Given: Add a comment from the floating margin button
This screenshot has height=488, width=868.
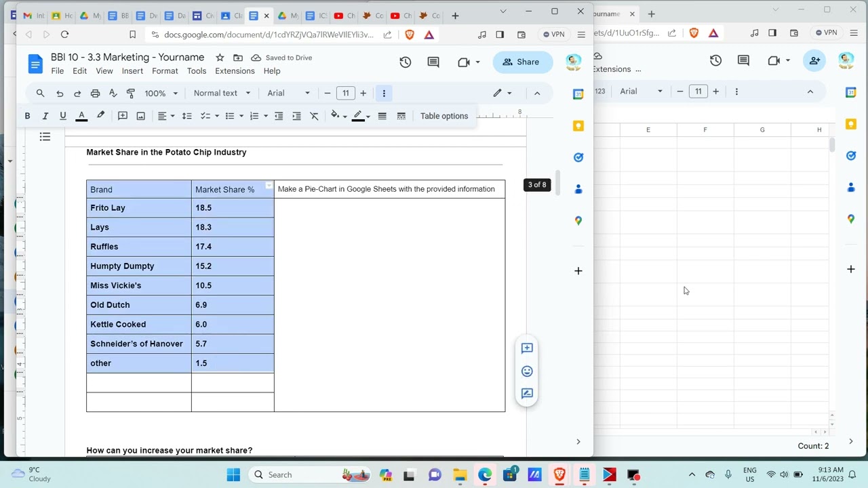Looking at the screenshot, I should (527, 348).
